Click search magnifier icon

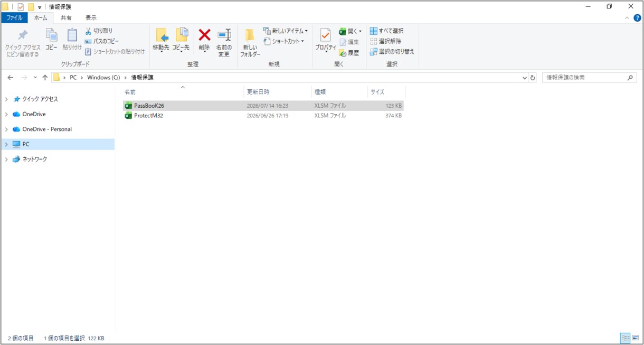[630, 78]
